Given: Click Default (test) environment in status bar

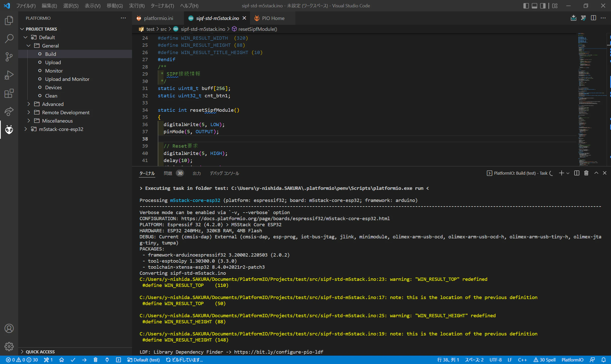Looking at the screenshot, I should [x=144, y=360].
